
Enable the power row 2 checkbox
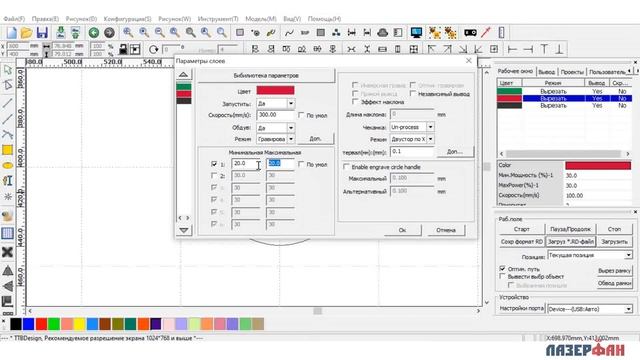[214, 176]
